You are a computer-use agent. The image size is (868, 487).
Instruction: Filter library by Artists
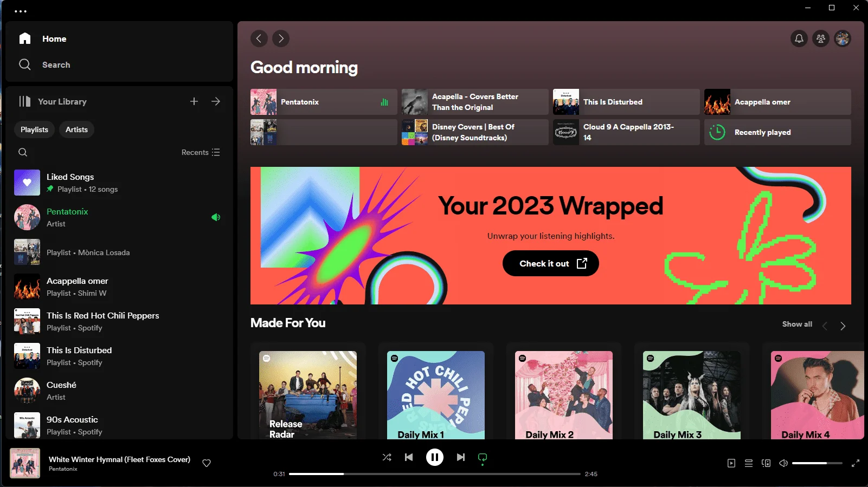click(76, 129)
